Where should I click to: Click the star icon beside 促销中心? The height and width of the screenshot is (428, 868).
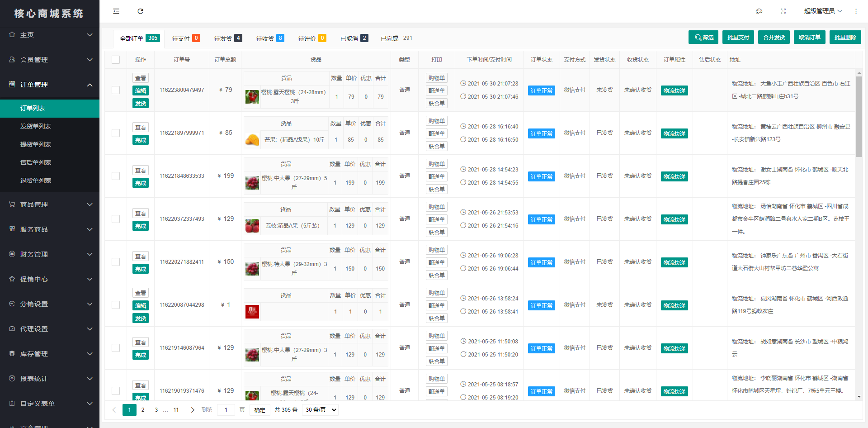click(12, 279)
